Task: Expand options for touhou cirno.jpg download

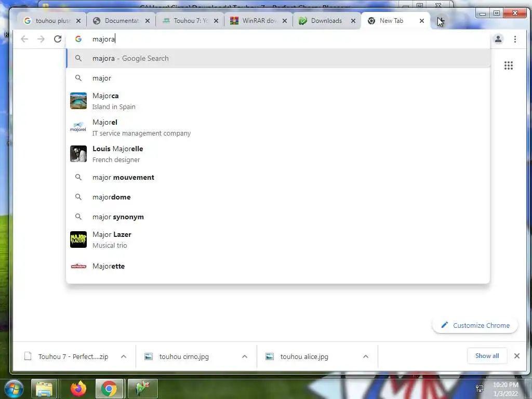Action: [x=245, y=356]
